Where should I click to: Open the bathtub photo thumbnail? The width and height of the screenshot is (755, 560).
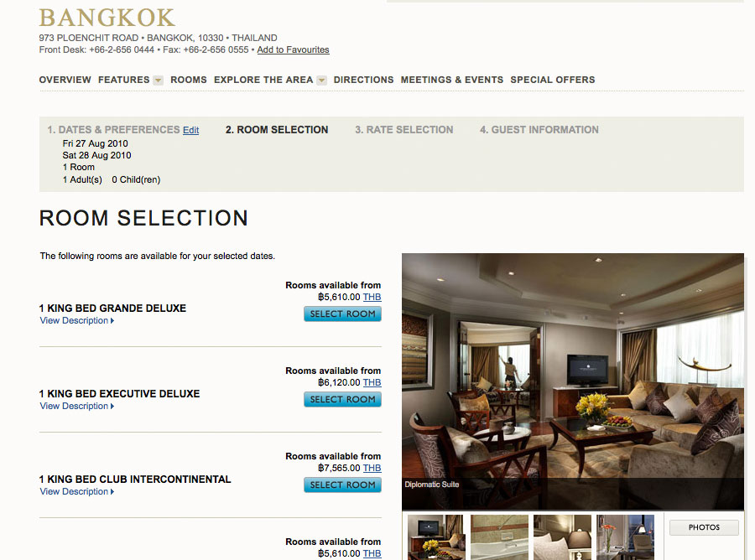pos(499,537)
